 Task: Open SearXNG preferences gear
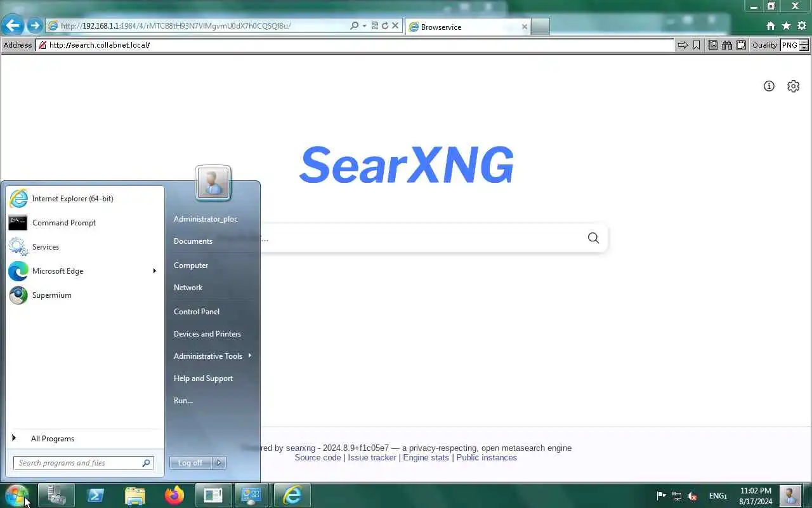[793, 86]
